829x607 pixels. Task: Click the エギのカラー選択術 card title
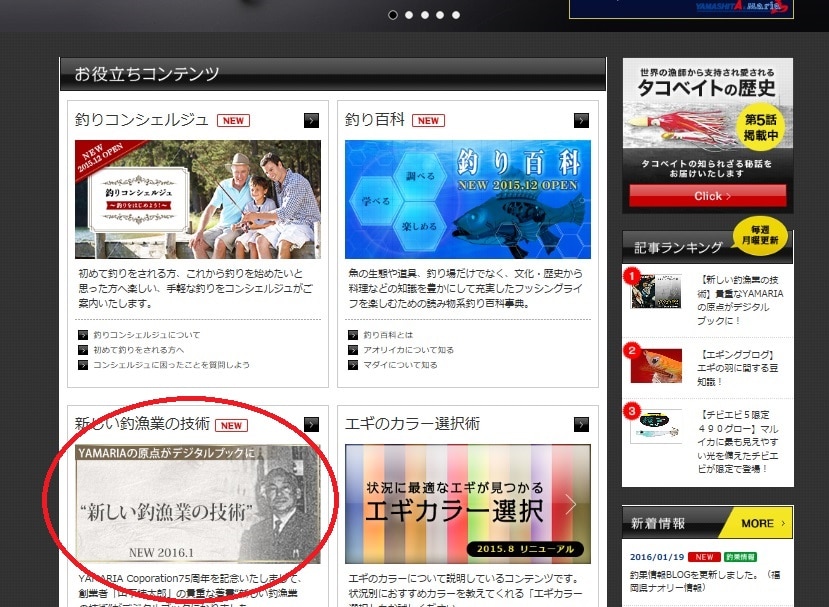[x=412, y=424]
